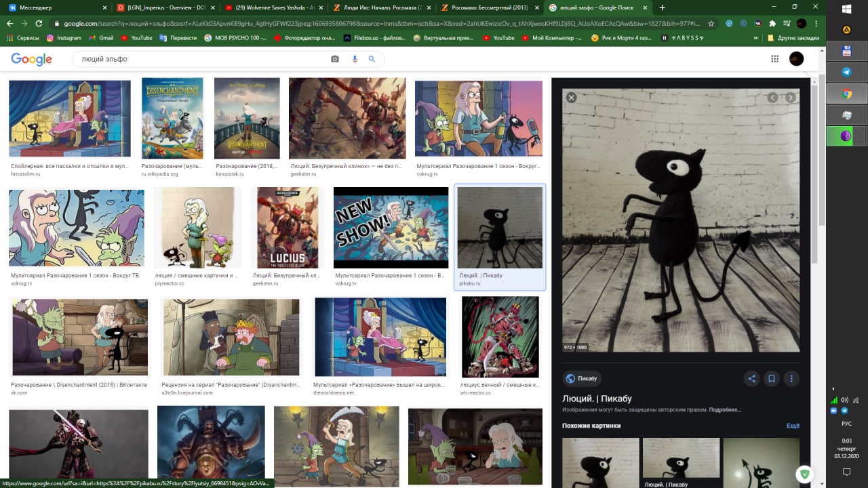Switch to Wolverine Saves Yashida YouTube tab
The image size is (868, 488).
point(273,7)
